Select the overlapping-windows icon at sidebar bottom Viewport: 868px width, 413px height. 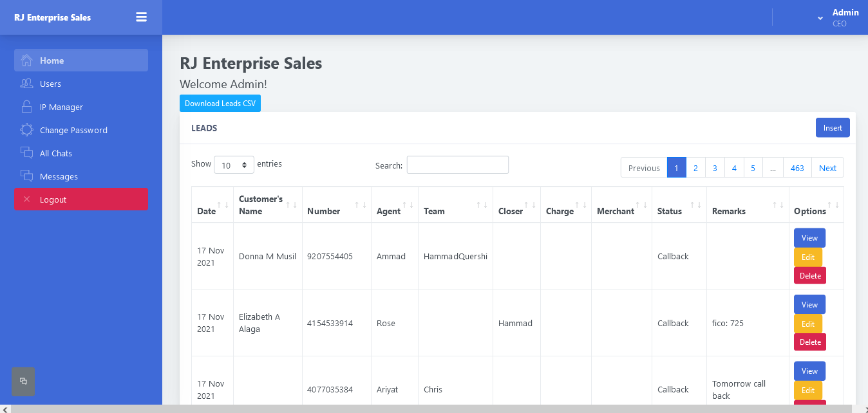(x=23, y=381)
